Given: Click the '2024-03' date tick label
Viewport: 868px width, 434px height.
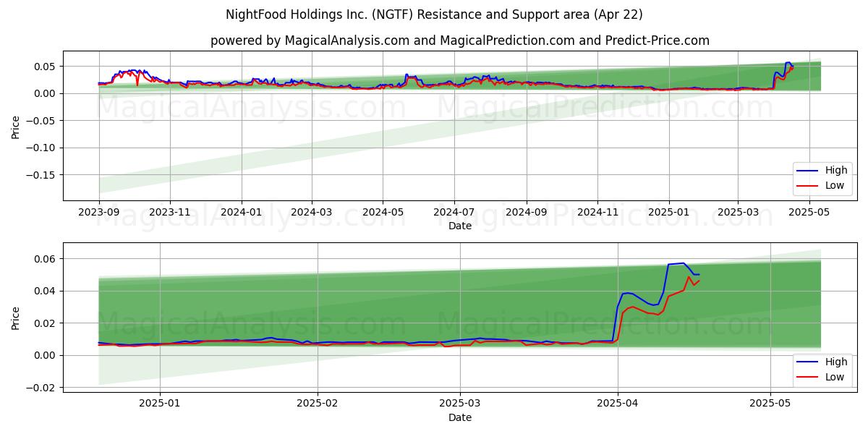Looking at the screenshot, I should point(312,213).
